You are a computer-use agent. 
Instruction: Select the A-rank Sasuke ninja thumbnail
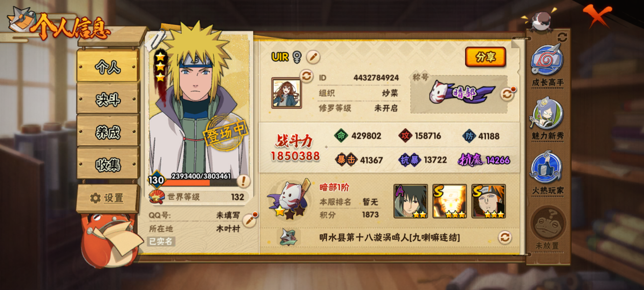coord(411,201)
